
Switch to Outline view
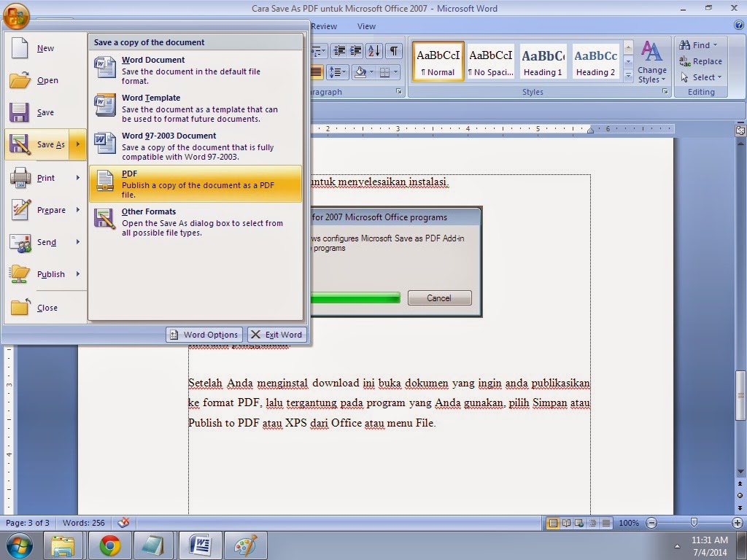pyautogui.click(x=592, y=523)
